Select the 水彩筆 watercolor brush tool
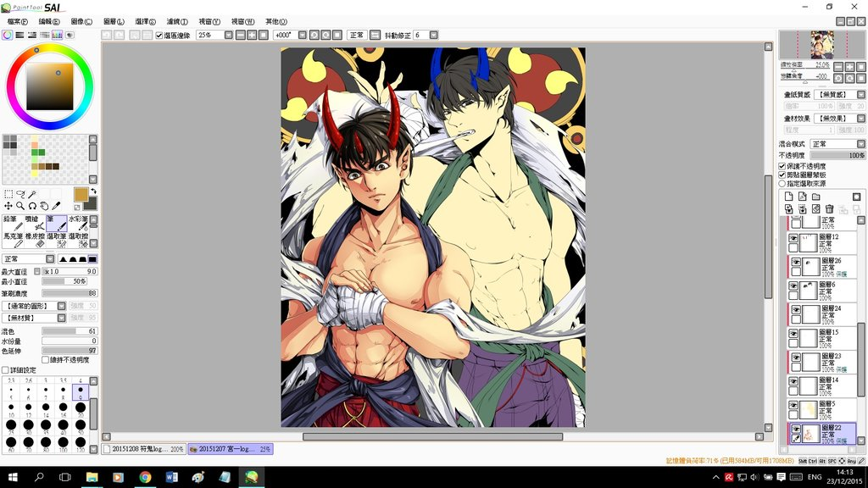 78,223
